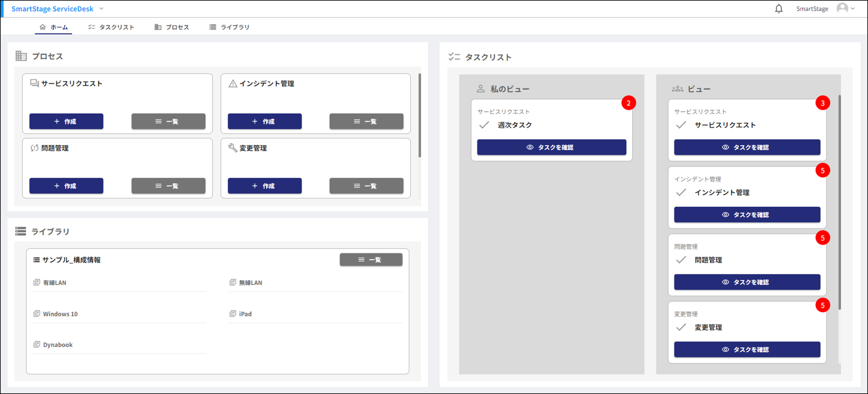868x394 pixels.
Task: Click the wrench icon beside 変更管理
Action: pyautogui.click(x=233, y=148)
